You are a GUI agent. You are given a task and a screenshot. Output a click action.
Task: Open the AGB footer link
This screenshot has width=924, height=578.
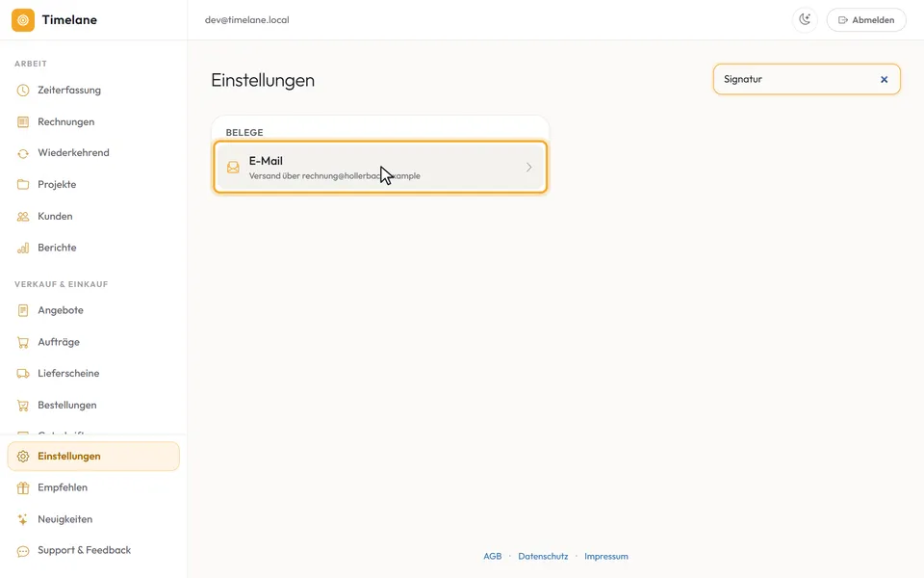[493, 556]
